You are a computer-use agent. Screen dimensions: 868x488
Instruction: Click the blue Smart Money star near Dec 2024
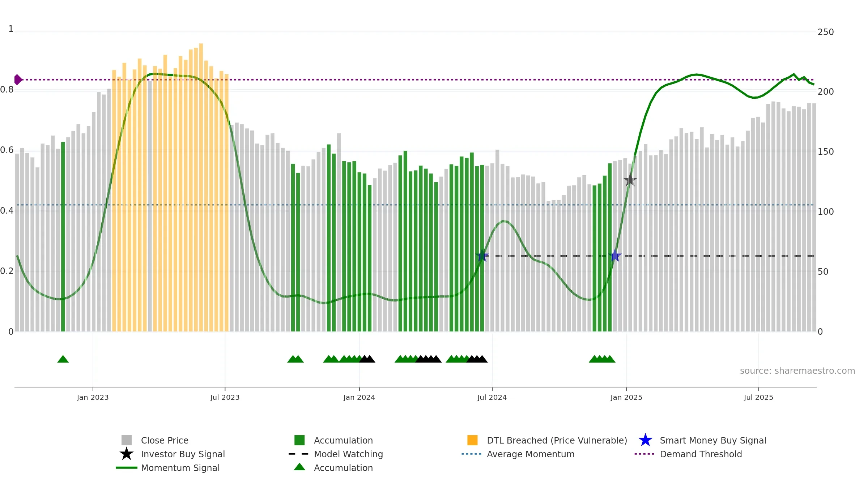coord(615,256)
